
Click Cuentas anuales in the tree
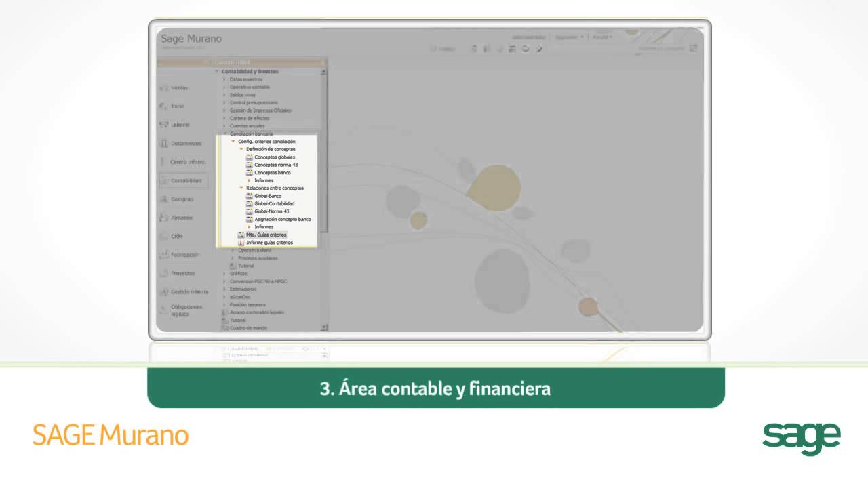[248, 126]
